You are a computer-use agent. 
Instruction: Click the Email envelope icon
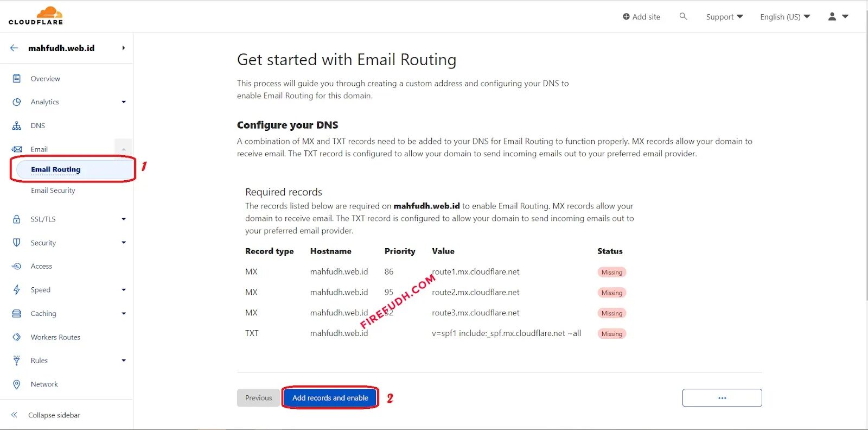pyautogui.click(x=17, y=149)
